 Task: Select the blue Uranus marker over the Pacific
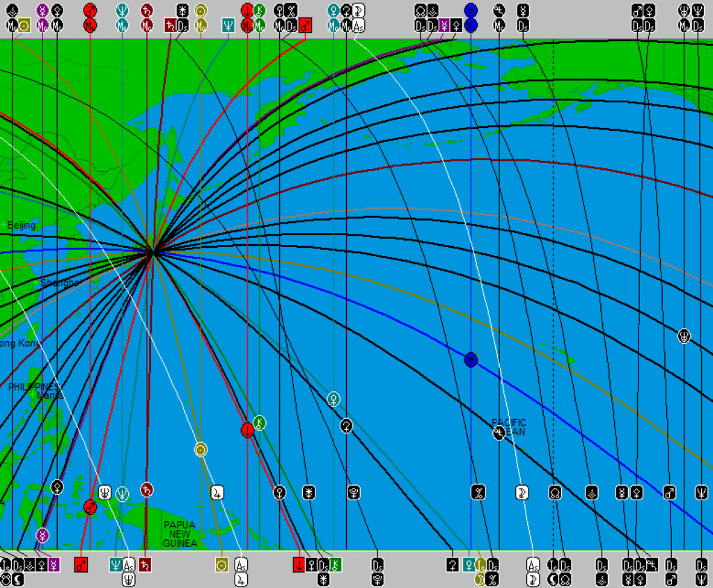pos(471,360)
